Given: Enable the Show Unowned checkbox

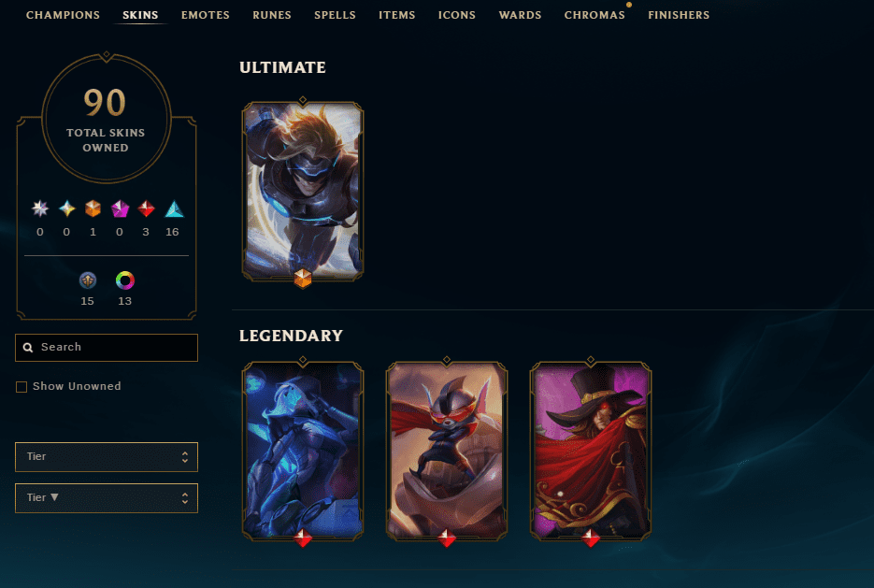Looking at the screenshot, I should coord(21,387).
